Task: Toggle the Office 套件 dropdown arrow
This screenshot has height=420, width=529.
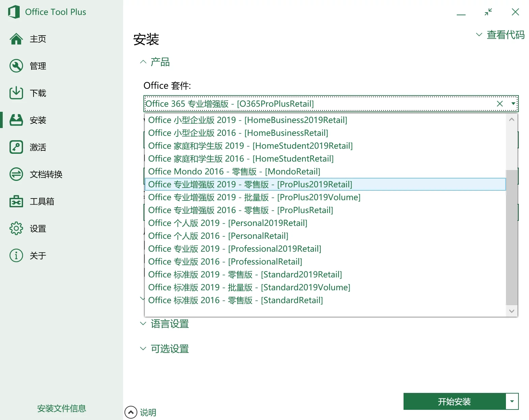Action: [513, 104]
